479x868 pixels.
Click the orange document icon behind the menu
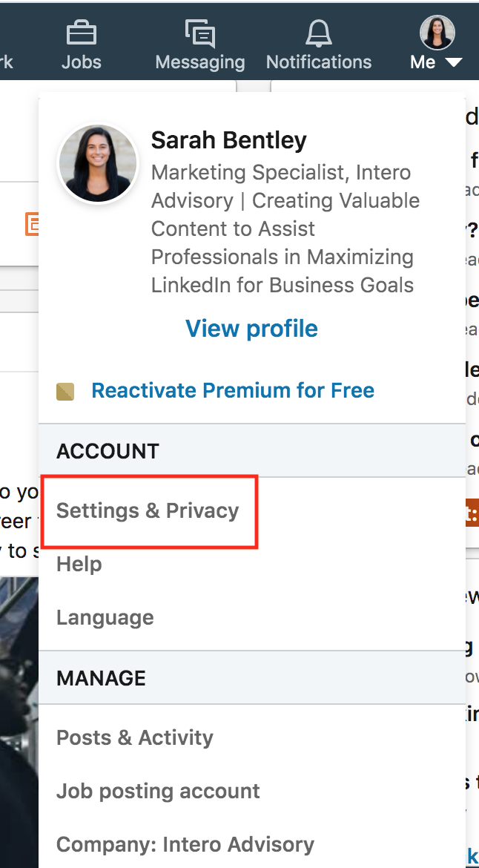coord(32,223)
